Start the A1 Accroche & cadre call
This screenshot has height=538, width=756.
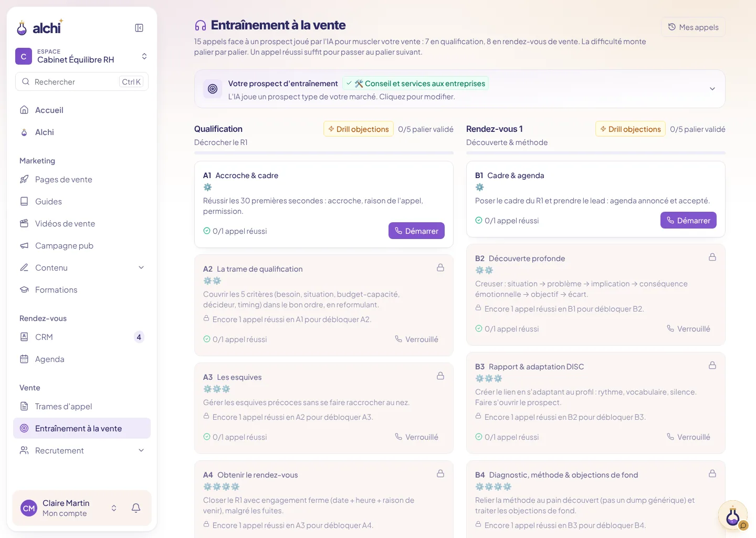coord(416,231)
